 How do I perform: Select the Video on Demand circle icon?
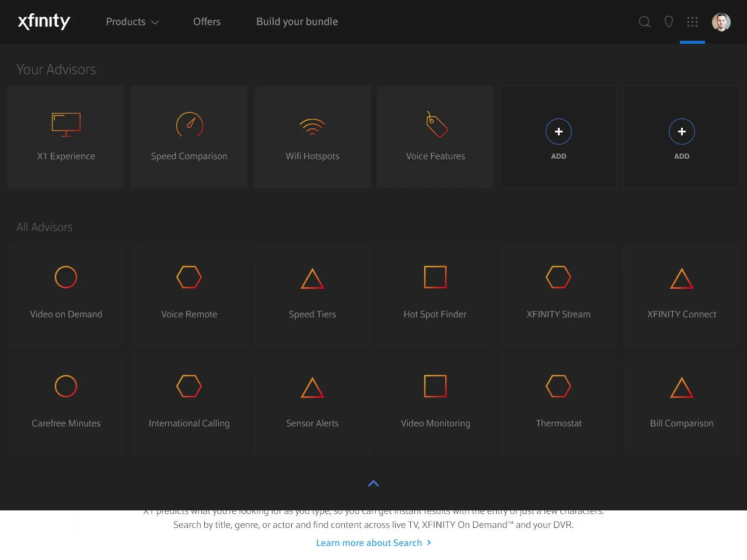(x=66, y=277)
